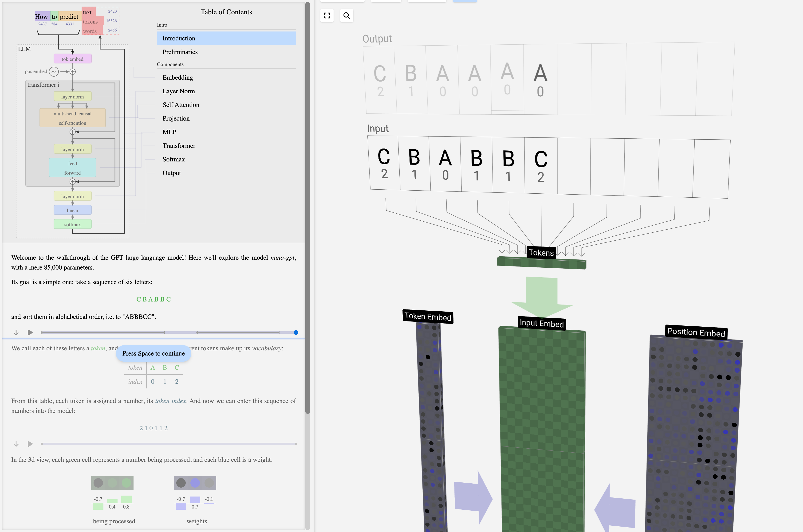
Task: Click the blue timeline slider handle
Action: [x=296, y=332]
